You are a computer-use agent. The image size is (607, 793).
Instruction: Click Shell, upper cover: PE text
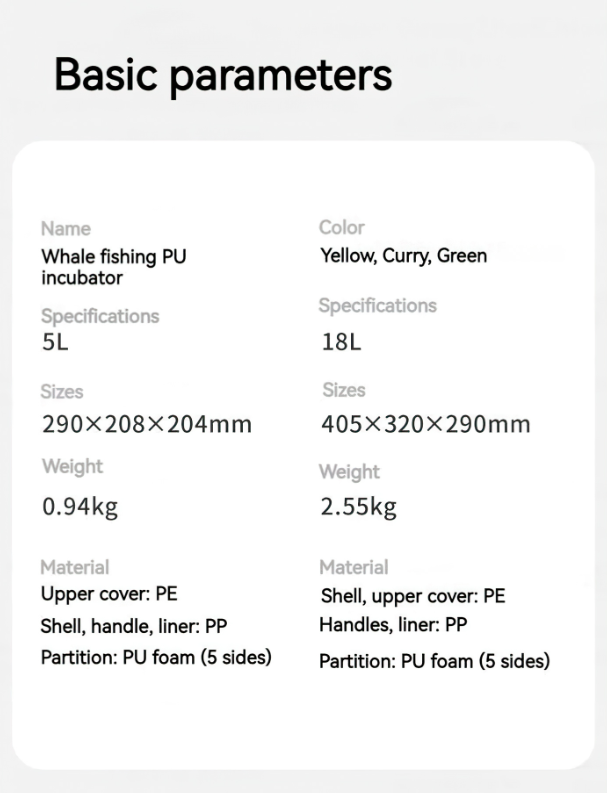pos(413,596)
